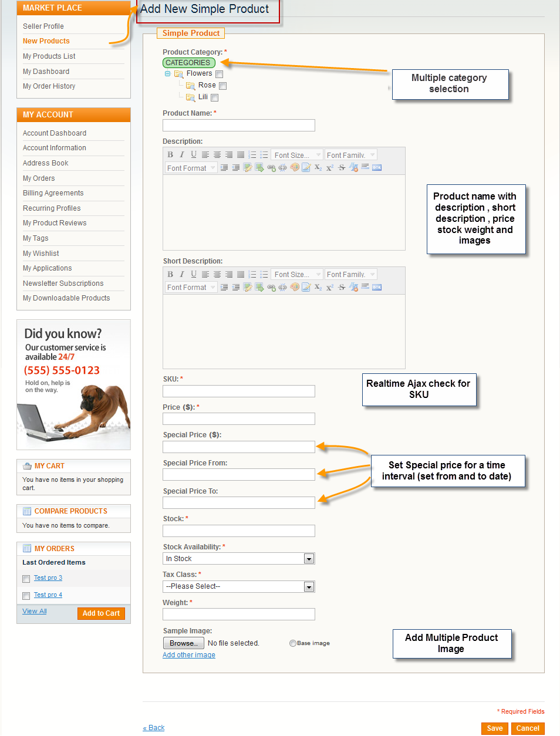Check the Flowers category checkbox
This screenshot has height=736, width=560.
[219, 75]
